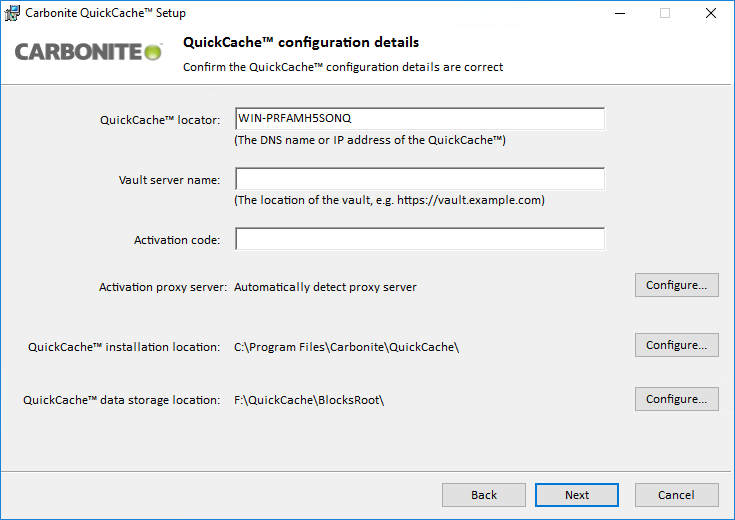Configure the QuickCache installation location

coord(676,345)
